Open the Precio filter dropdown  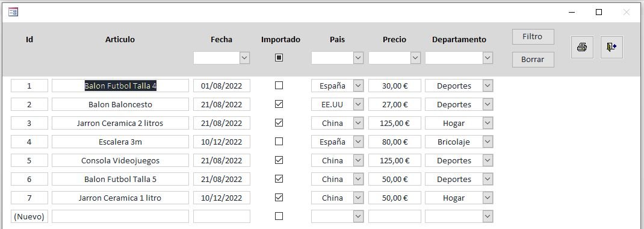416,58
